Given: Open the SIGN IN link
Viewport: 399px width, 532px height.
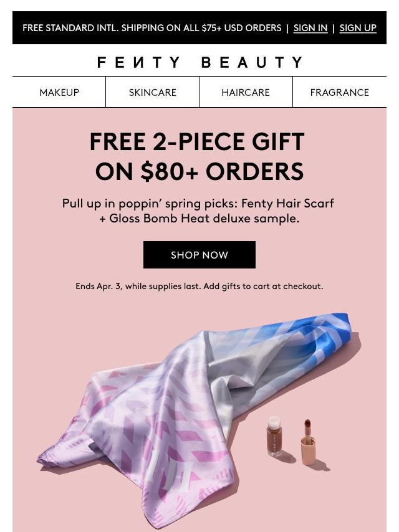Looking at the screenshot, I should pyautogui.click(x=310, y=28).
